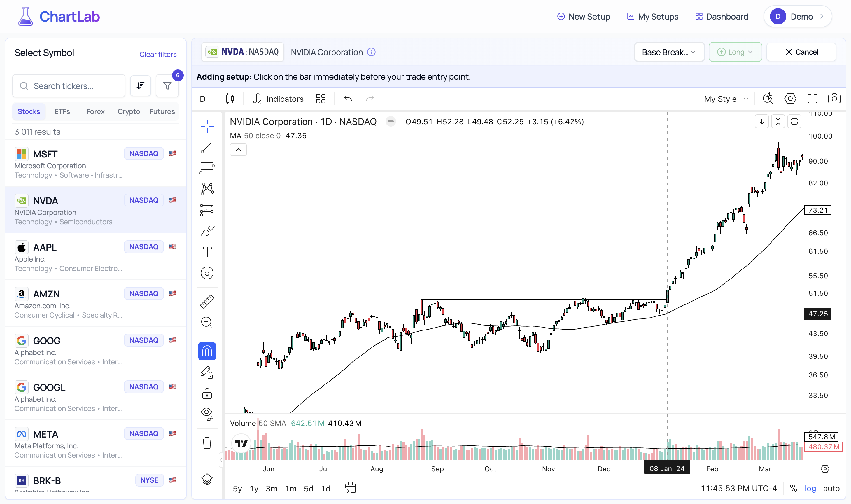Toggle symbol status indicator in legend
Image resolution: width=851 pixels, height=504 pixels.
[391, 122]
